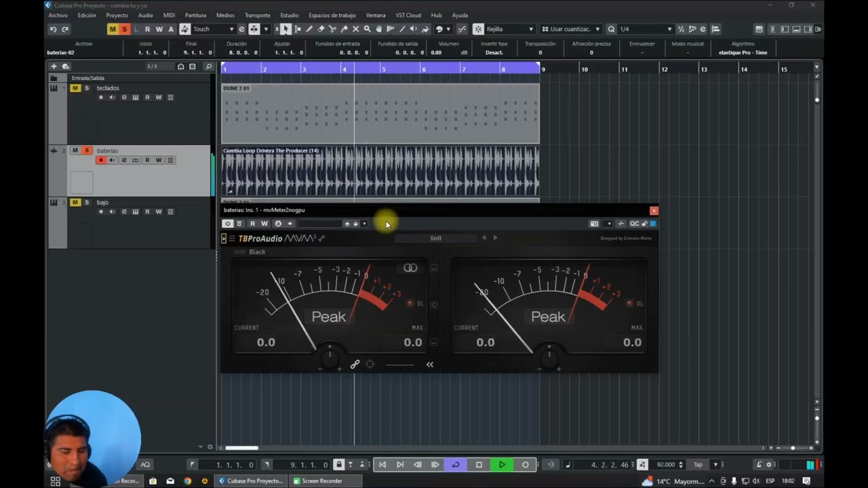Image resolution: width=868 pixels, height=488 pixels.
Task: Disable record arm on baterias track
Action: [x=101, y=160]
